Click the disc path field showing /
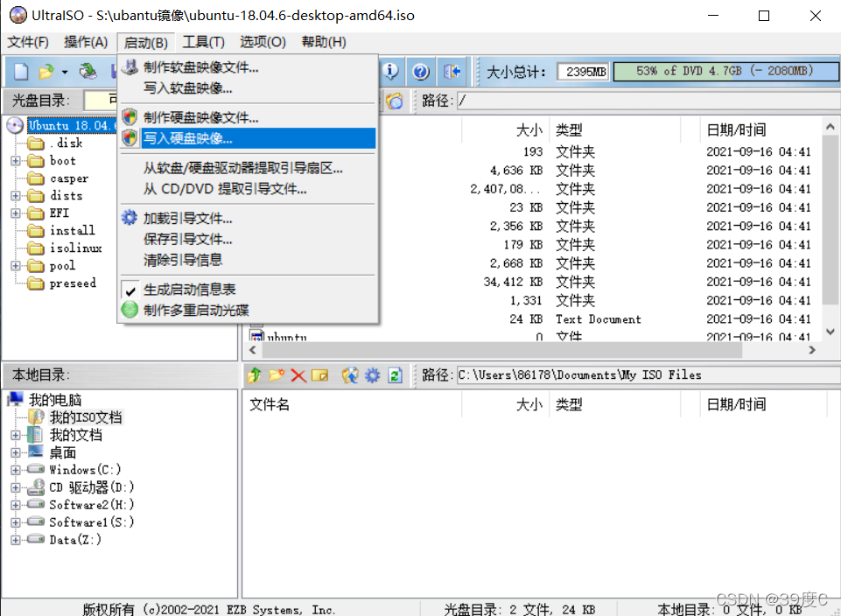841x616 pixels. tap(648, 101)
